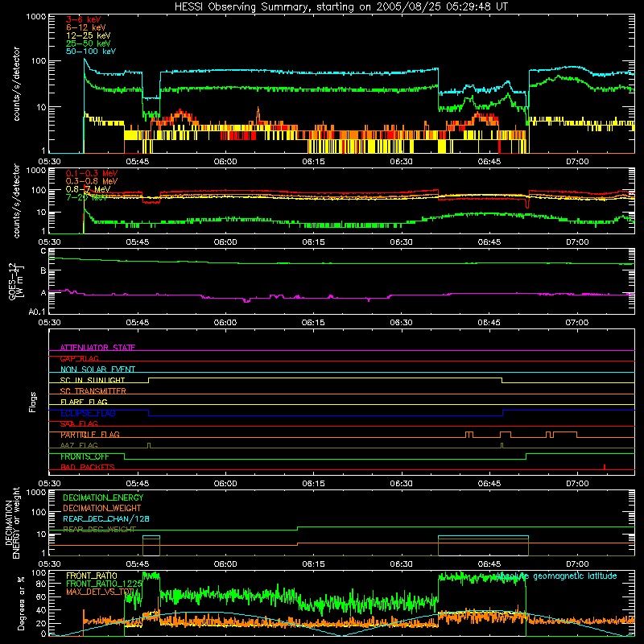Click the 07:00 tick label under the Flags panel
This screenshot has height=644, width=644.
[577, 484]
